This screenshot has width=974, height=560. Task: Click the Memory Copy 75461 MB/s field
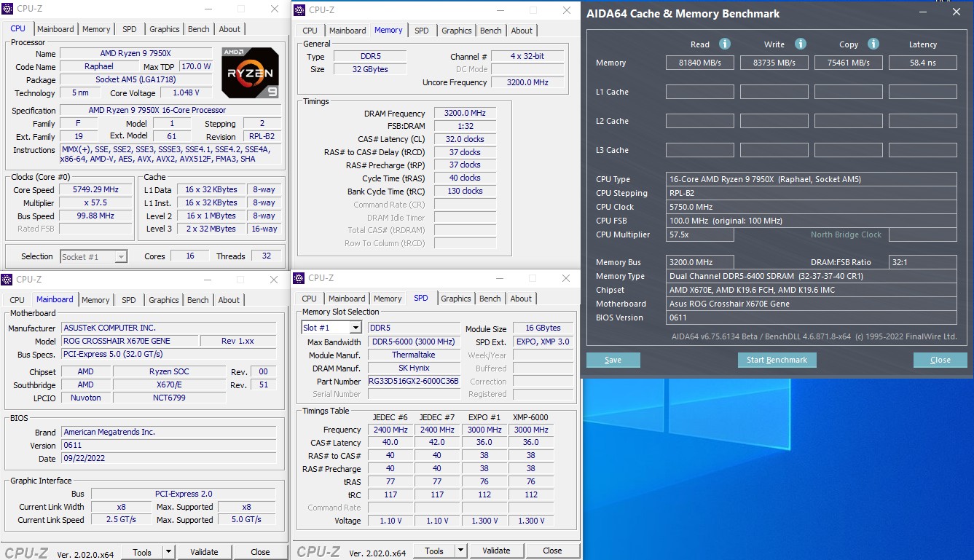click(849, 63)
